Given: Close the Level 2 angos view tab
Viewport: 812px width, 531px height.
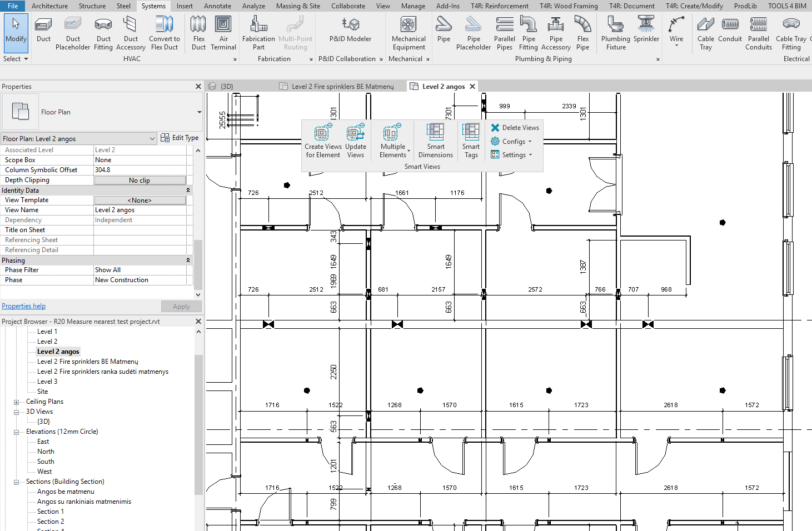Looking at the screenshot, I should pyautogui.click(x=472, y=86).
